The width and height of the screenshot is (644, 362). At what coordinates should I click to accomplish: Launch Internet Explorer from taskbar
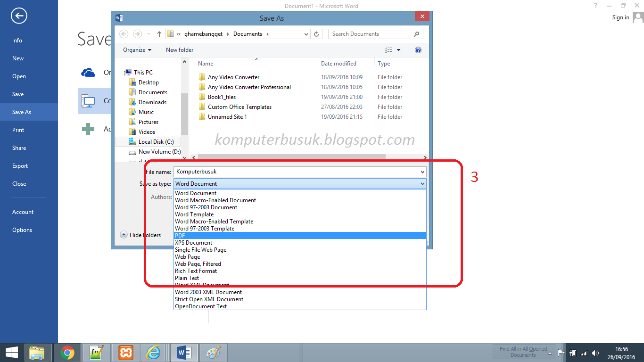tap(154, 353)
